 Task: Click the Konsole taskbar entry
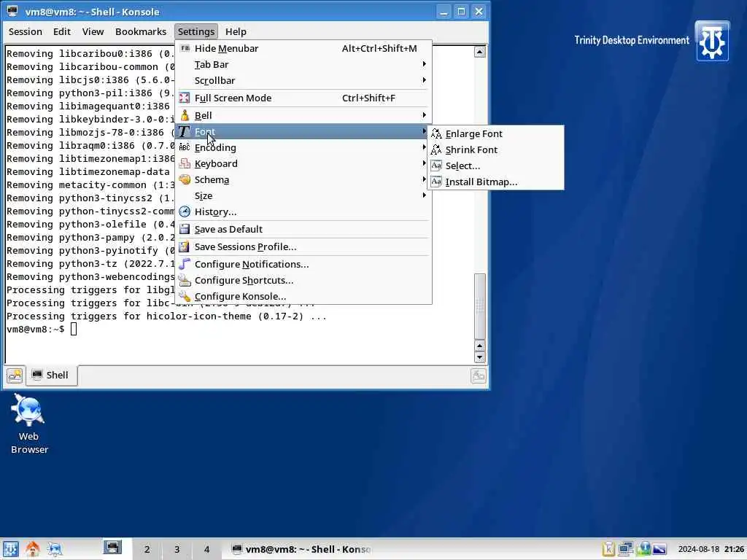[301, 549]
